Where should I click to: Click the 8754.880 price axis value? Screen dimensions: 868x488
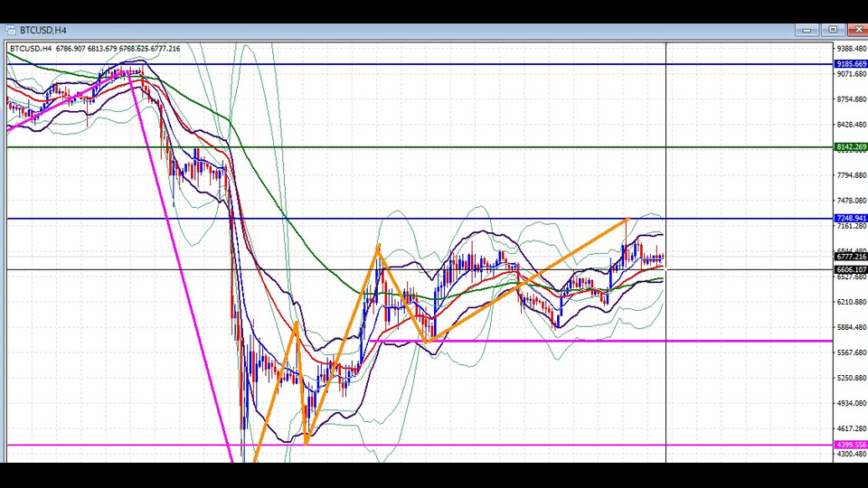click(x=852, y=99)
